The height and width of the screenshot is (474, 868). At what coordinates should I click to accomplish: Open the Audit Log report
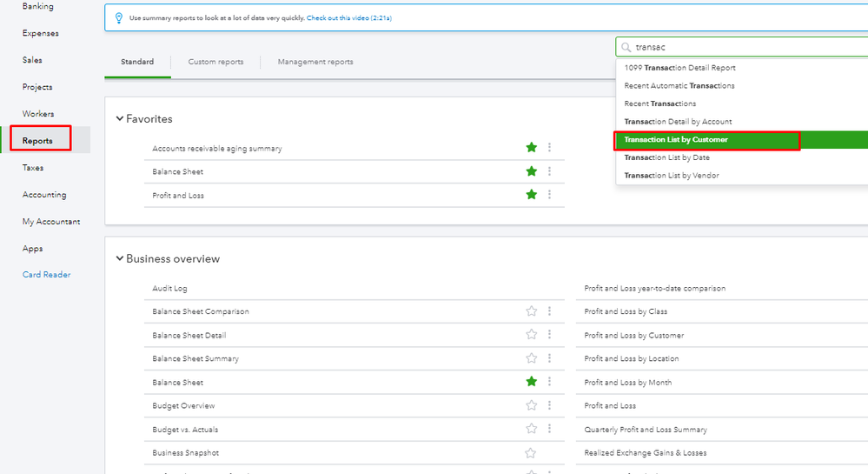coord(169,288)
